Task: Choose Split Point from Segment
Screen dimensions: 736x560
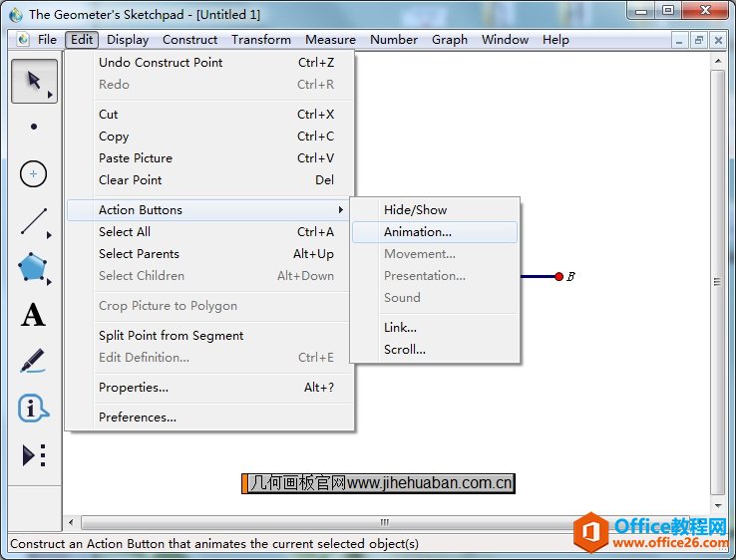Action: pyautogui.click(x=209, y=336)
